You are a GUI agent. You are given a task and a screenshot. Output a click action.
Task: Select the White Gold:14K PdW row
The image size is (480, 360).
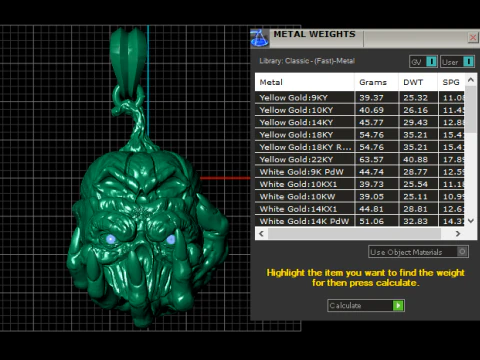pos(360,221)
